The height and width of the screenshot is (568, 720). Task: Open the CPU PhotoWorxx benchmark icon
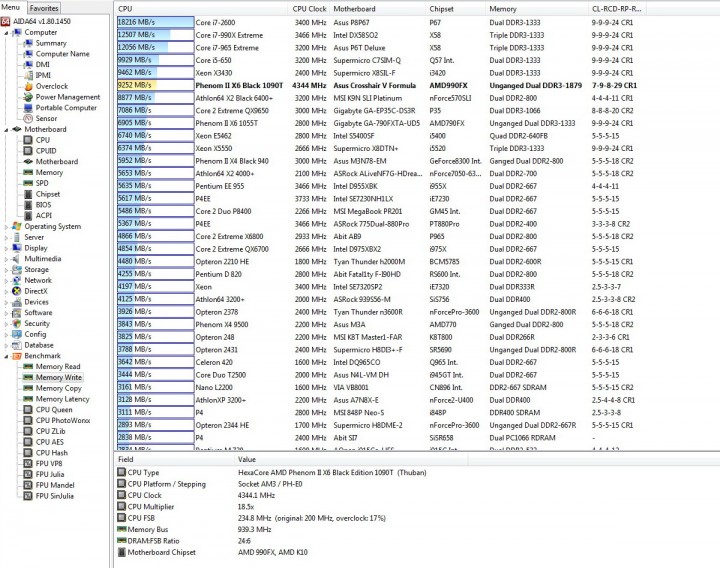tap(28, 420)
